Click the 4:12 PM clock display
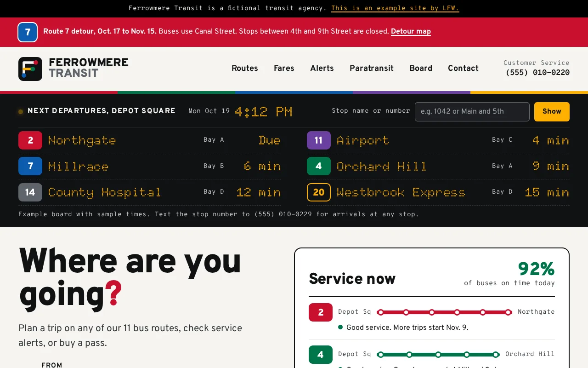Viewport: 588px width, 368px height. (264, 112)
